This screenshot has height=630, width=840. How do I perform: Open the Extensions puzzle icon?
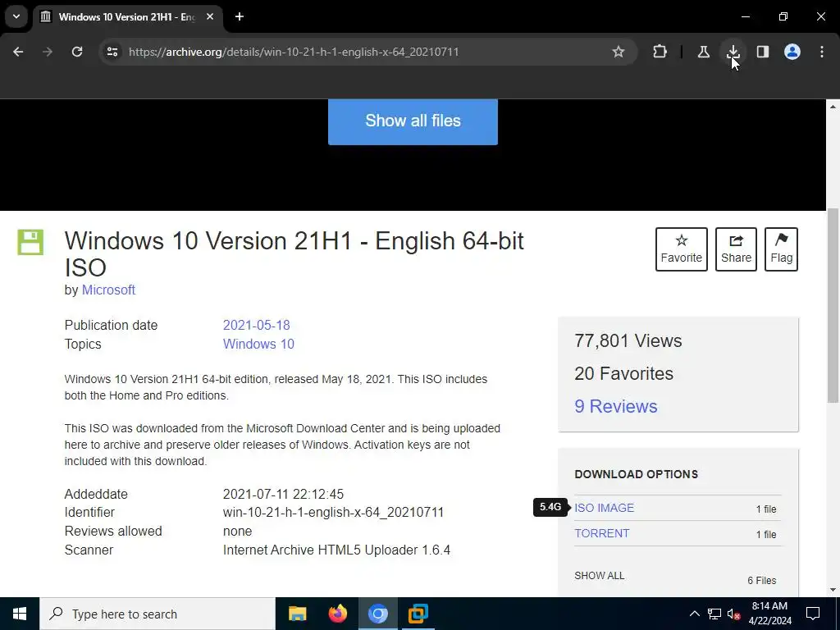[x=660, y=52]
